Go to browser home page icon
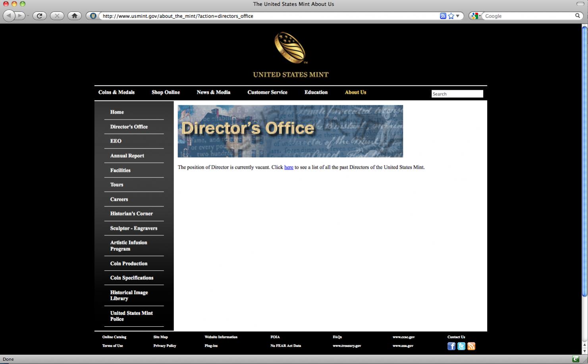This screenshot has width=588, height=364. (x=74, y=16)
